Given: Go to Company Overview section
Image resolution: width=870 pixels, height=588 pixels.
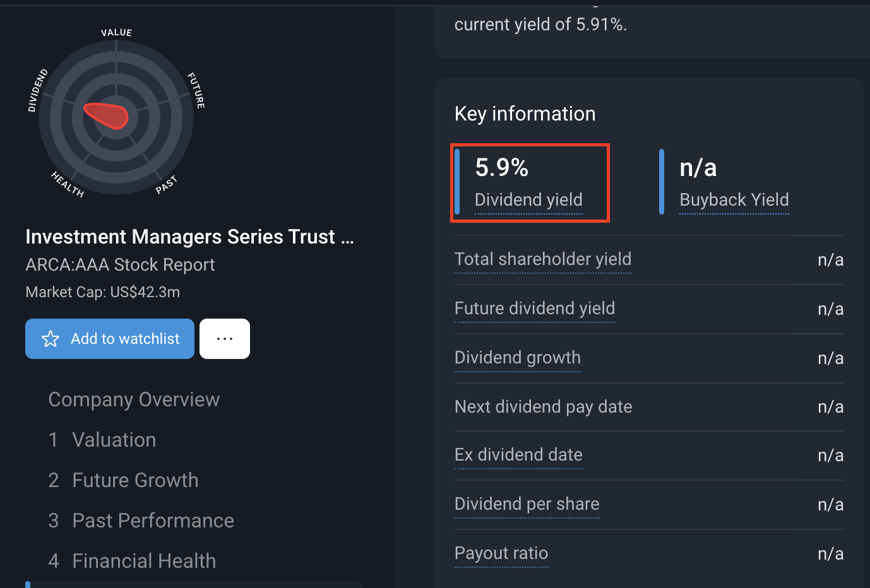Looking at the screenshot, I should click(134, 399).
